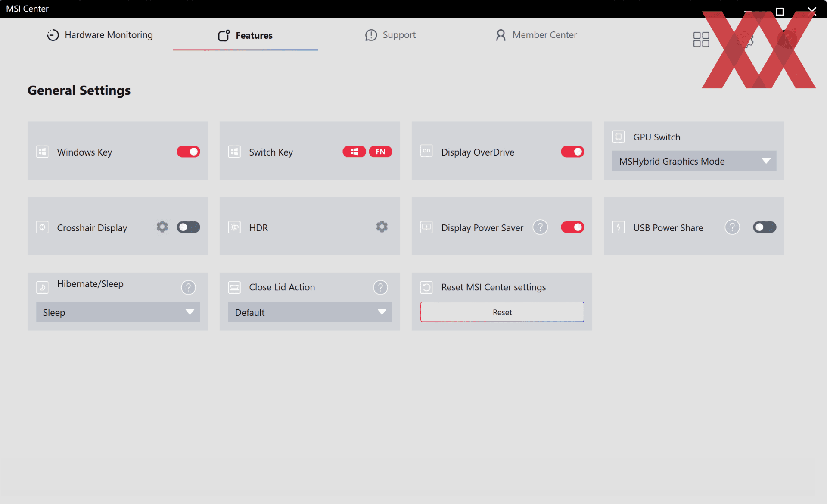Click the GPU Switch chip icon
The image size is (827, 504).
[x=619, y=137]
